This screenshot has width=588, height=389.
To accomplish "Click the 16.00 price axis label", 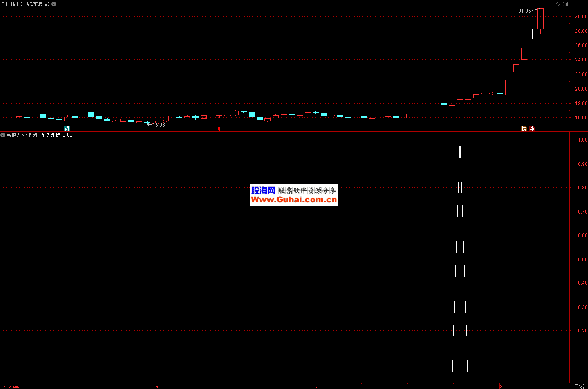I will (581, 118).
